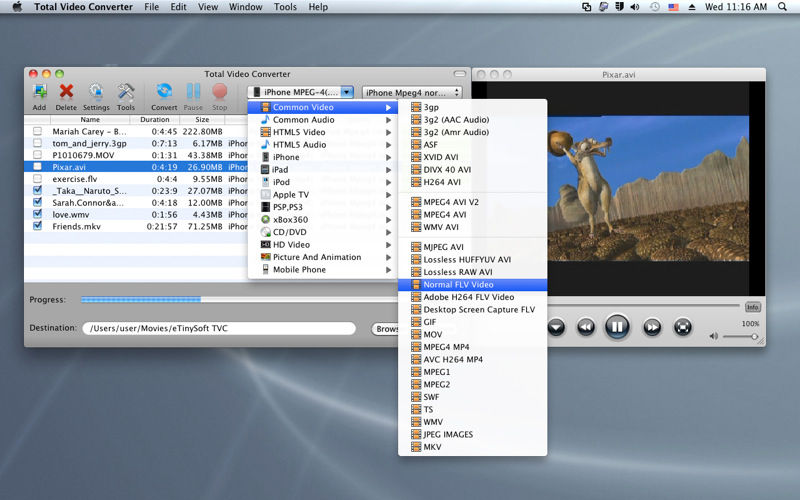This screenshot has width=800, height=500.
Task: Click the conversion progress bar
Action: 239,299
